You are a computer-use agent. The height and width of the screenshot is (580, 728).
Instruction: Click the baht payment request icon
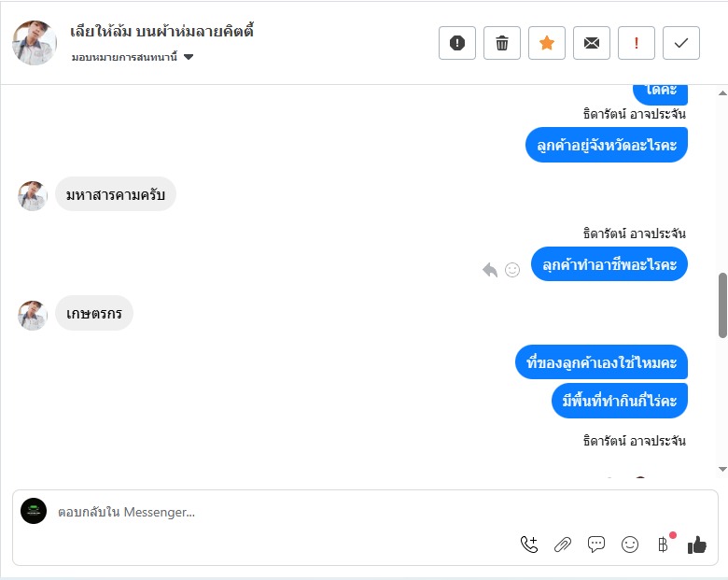tap(664, 545)
